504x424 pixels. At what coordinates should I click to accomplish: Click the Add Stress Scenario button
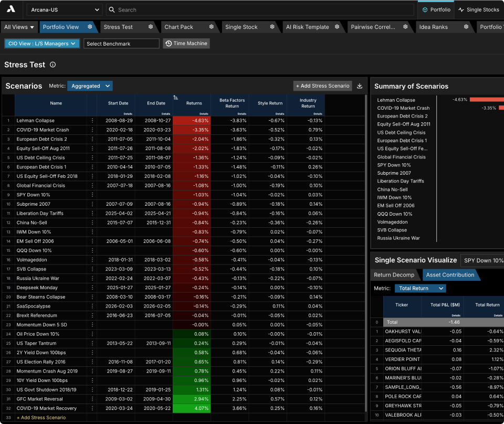pyautogui.click(x=322, y=86)
